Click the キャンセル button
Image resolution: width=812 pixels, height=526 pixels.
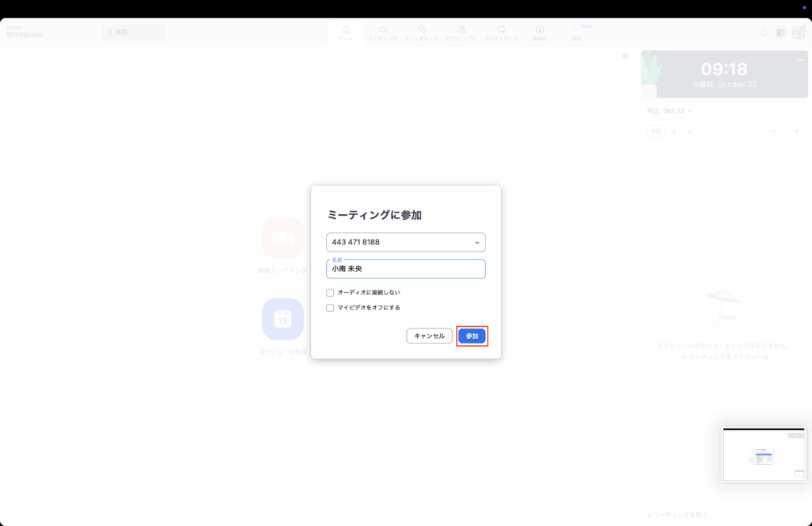click(429, 336)
